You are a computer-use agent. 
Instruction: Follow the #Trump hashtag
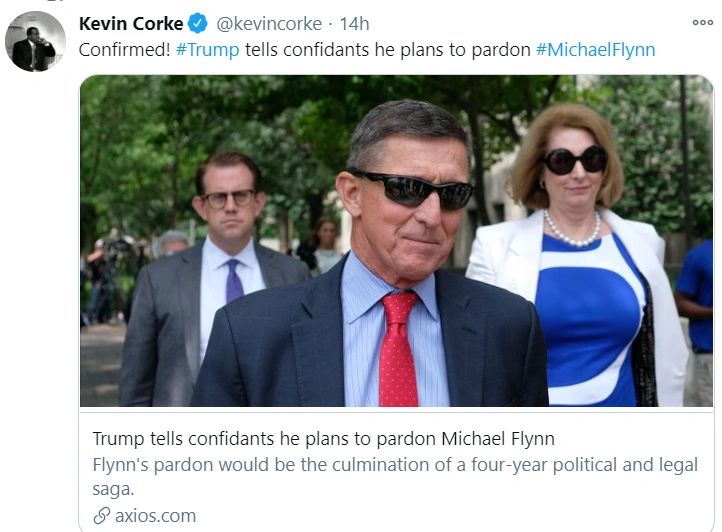[x=208, y=50]
